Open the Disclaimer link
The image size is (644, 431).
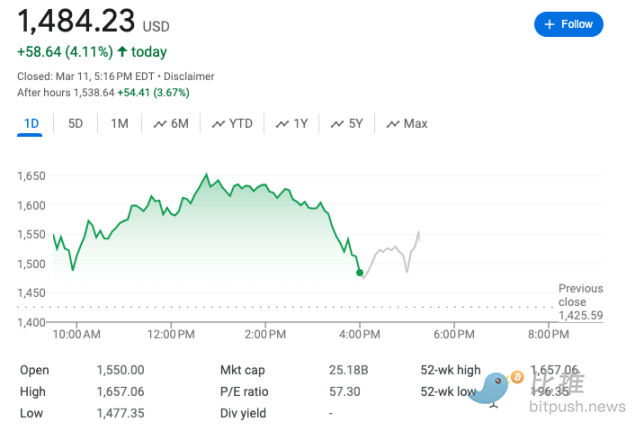tap(189, 76)
